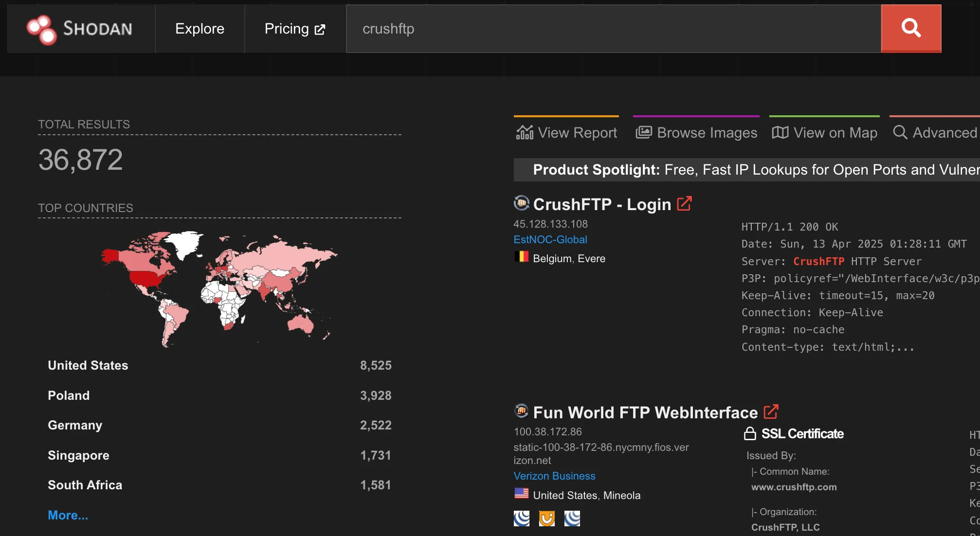The height and width of the screenshot is (536, 980).
Task: Click the Belgium flag icon
Action: point(521,257)
